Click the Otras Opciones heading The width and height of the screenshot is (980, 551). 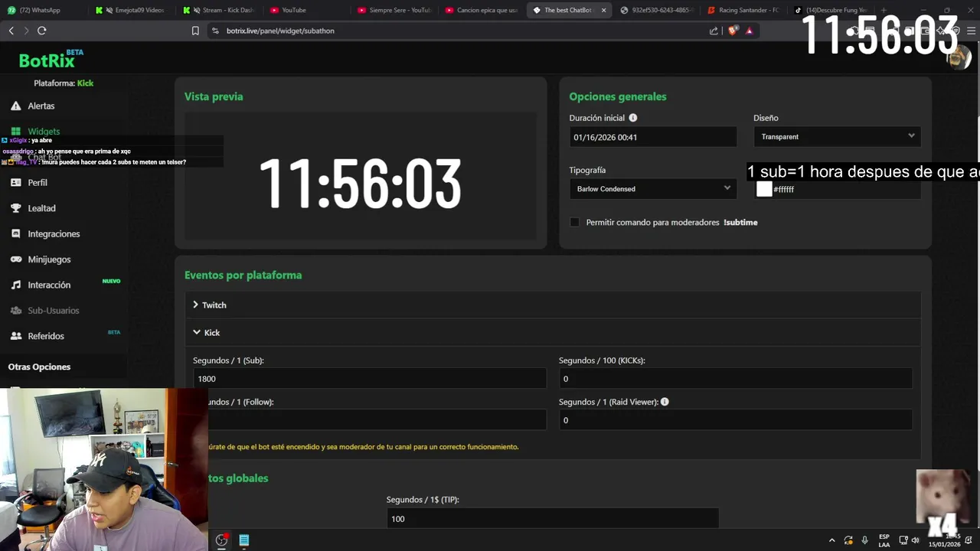39,367
